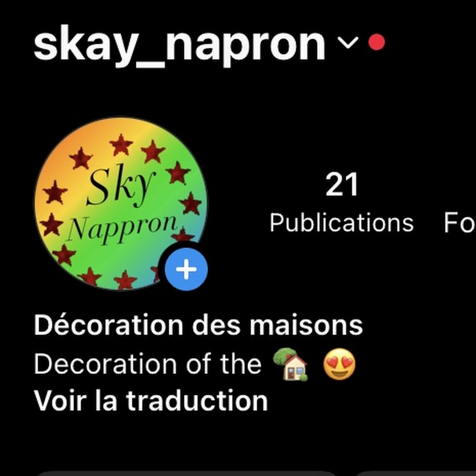Screen dimensions: 476x476
Task: Click the heart-eyes smiley emoji
Action: tap(340, 364)
